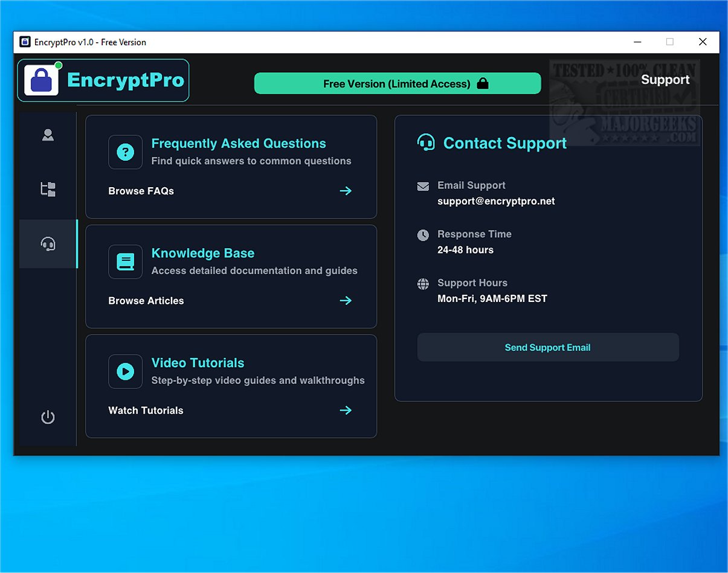Click the Frequently Asked Questions heading
The image size is (728, 573).
[239, 144]
